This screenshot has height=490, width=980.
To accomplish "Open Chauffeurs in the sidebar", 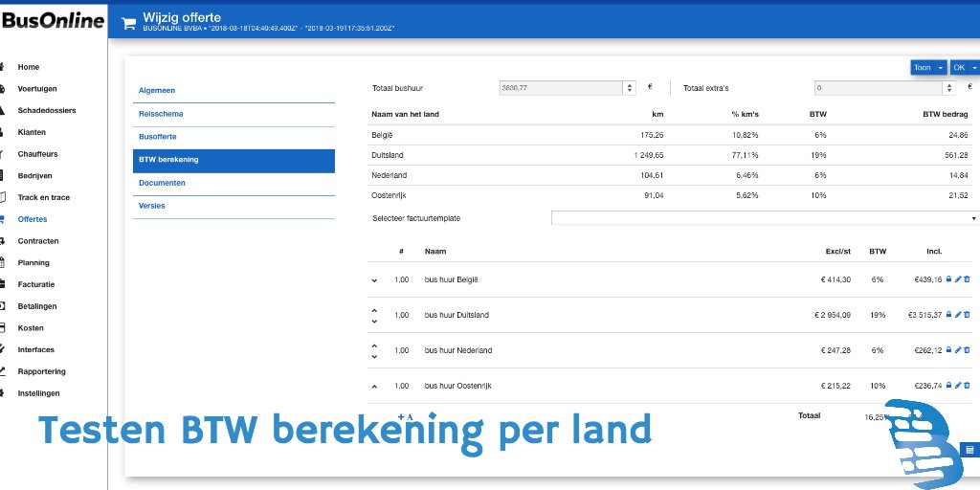I will pyautogui.click(x=38, y=154).
